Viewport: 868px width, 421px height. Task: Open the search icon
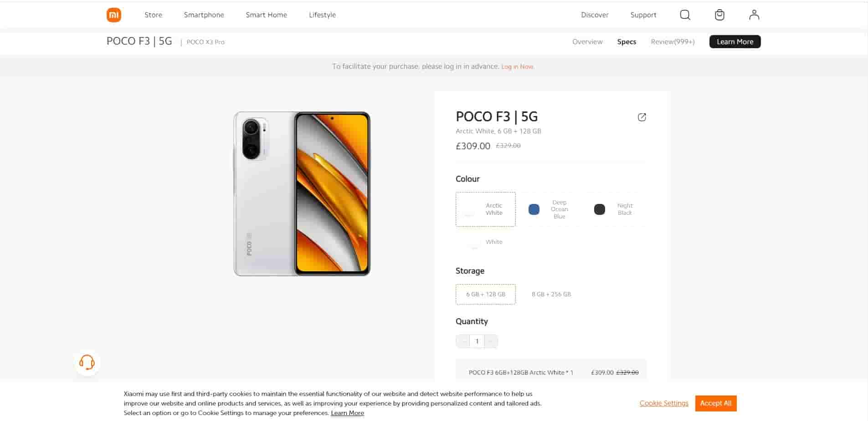684,15
